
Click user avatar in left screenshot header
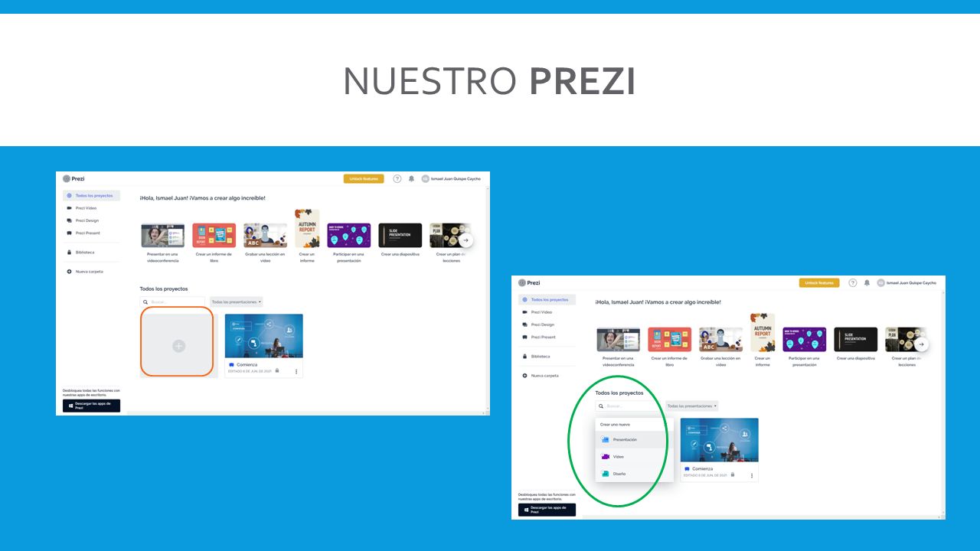point(425,178)
